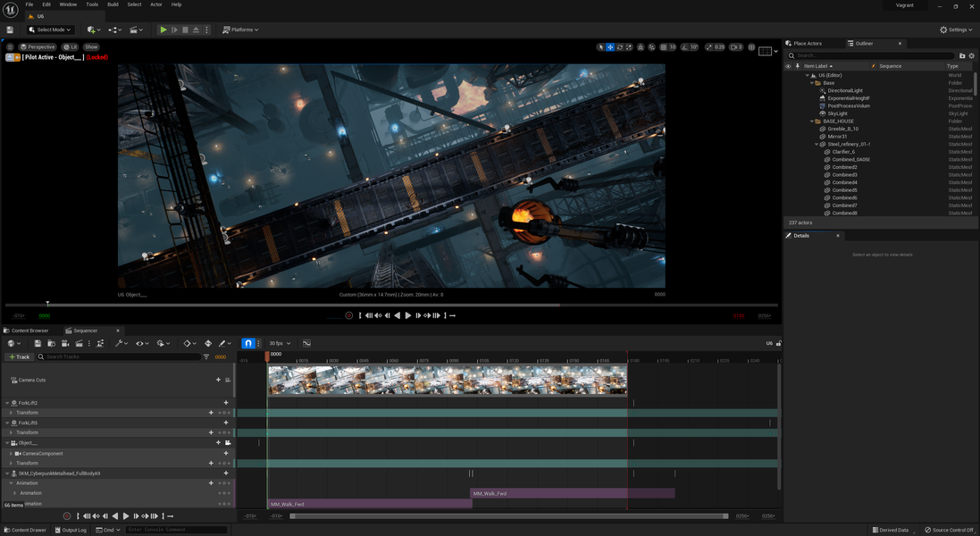Open Content Drawer from status bar
This screenshot has width=980, height=536.
[x=25, y=530]
